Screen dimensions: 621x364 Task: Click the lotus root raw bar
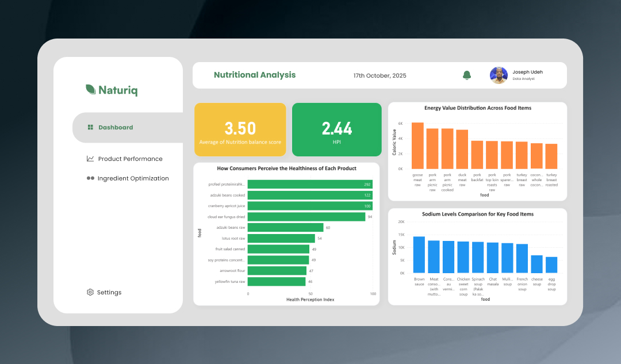[x=282, y=239]
